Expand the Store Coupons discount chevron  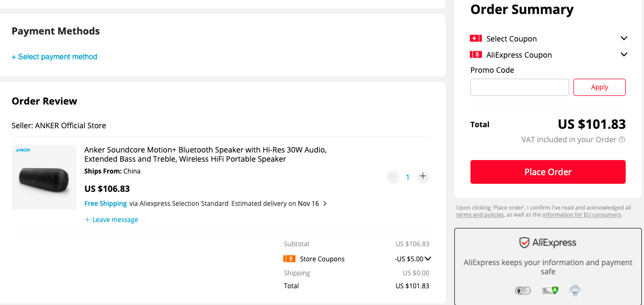(x=428, y=259)
